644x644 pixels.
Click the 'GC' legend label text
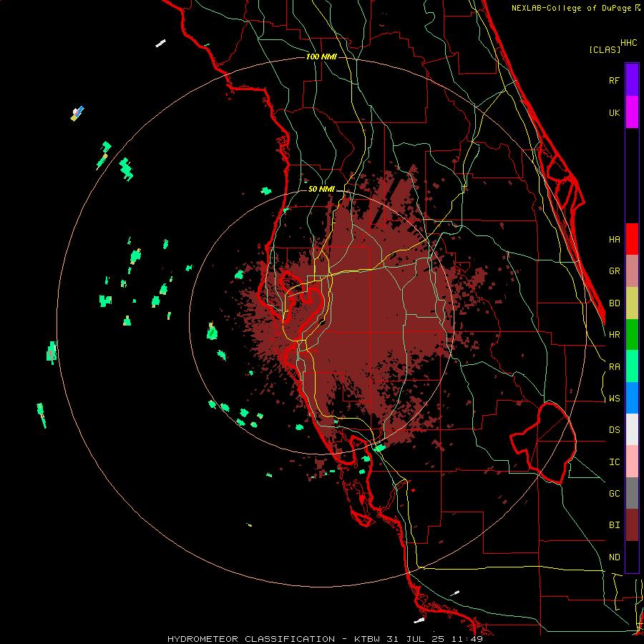614,494
